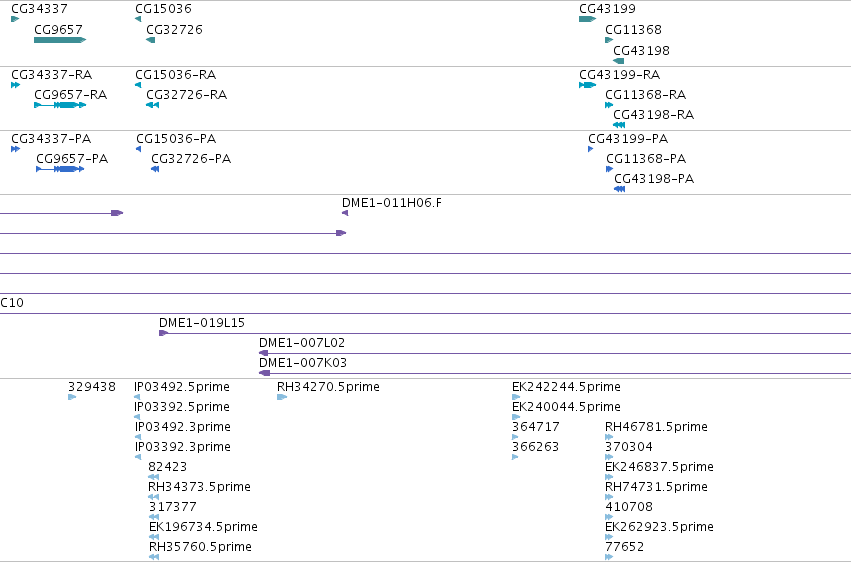Select EK246837.5prime EST

(x=659, y=467)
